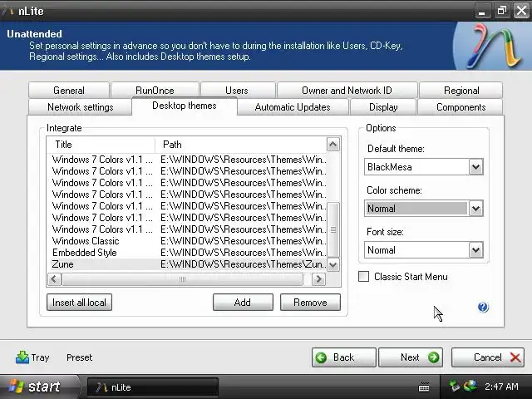Open the Components tab
The width and height of the screenshot is (532, 399).
461,107
